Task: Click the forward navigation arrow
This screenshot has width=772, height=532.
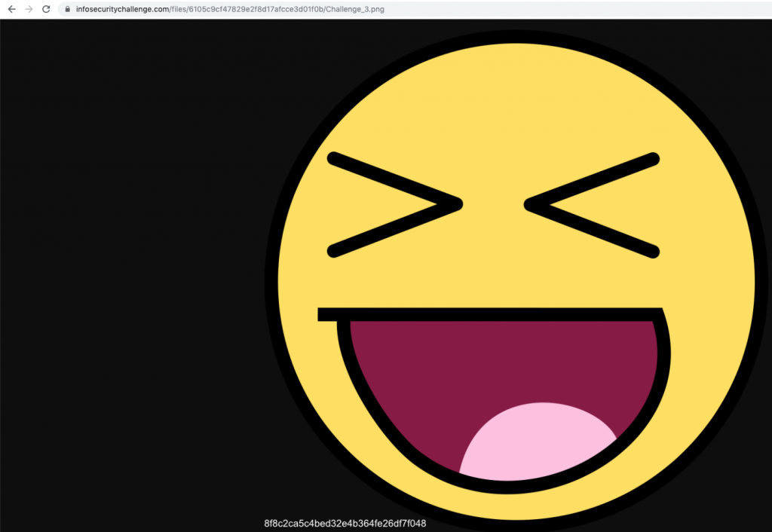Action: (29, 9)
